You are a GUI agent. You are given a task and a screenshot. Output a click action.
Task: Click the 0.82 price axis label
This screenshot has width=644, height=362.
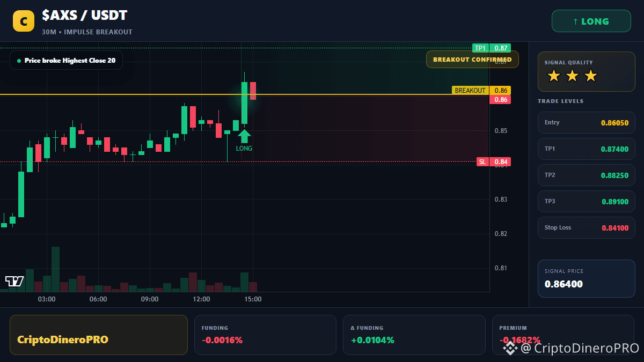501,234
